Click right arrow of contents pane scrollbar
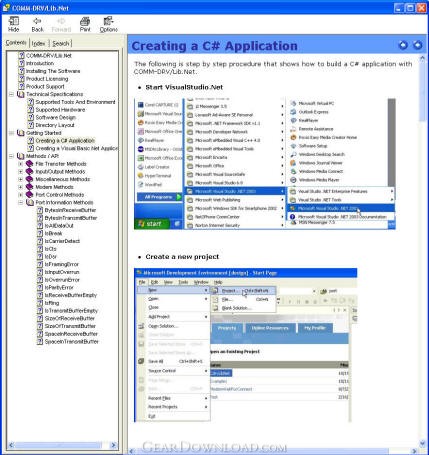Image resolution: width=429 pixels, height=455 pixels. [x=113, y=445]
